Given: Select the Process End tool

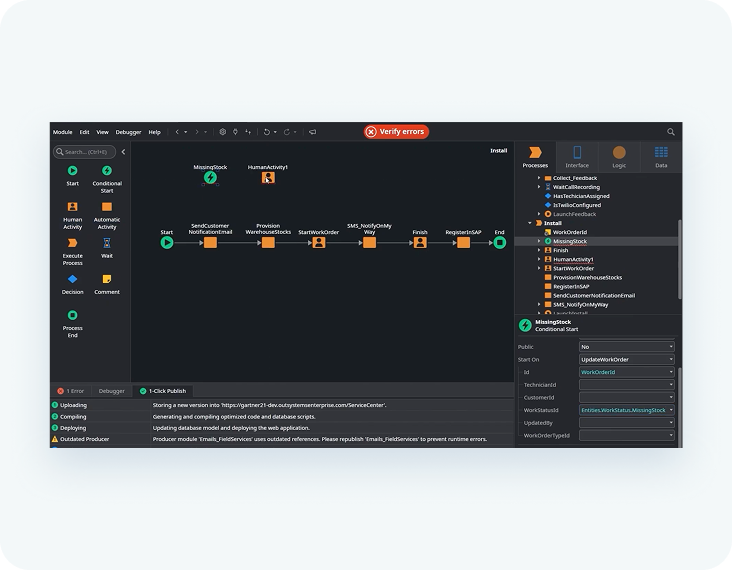Looking at the screenshot, I should pyautogui.click(x=73, y=315).
